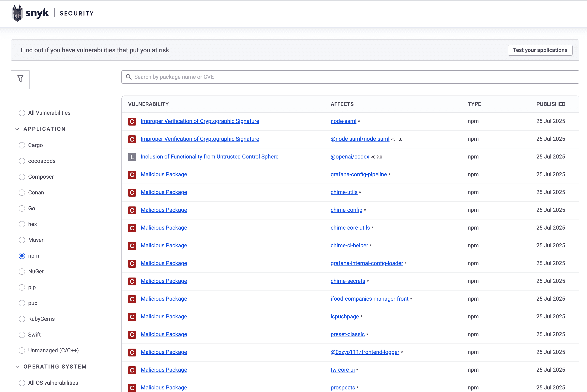Click critical badge in lspushpage row
The width and height of the screenshot is (587, 392).
[132, 317]
